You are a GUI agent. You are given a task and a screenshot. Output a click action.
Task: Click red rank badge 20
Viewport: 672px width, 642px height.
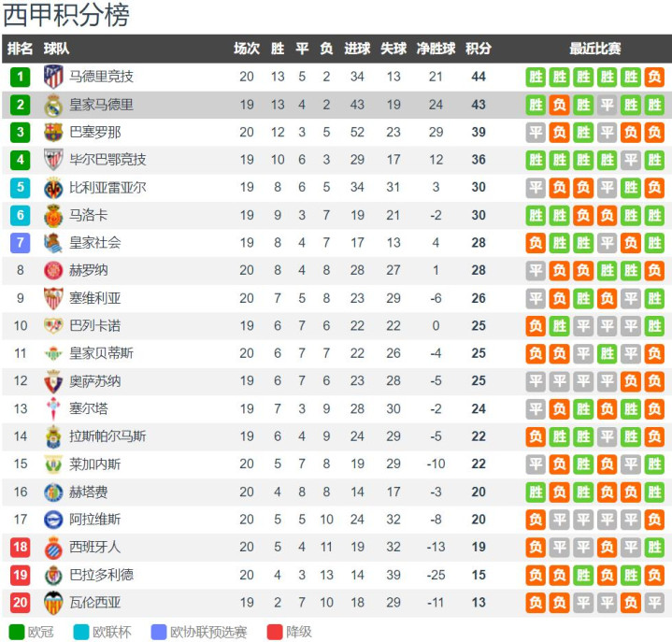(21, 603)
